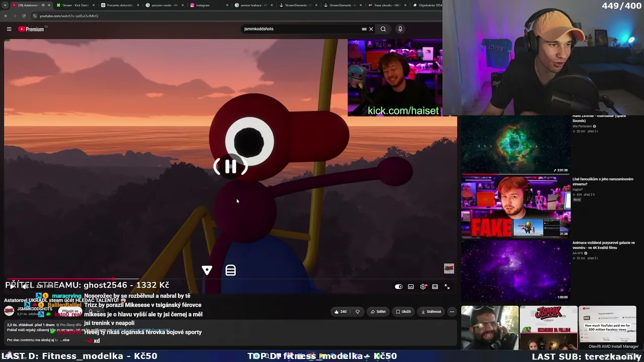This screenshot has width=644, height=362.
Task: Switch the player to theater mode
Action: point(435,287)
